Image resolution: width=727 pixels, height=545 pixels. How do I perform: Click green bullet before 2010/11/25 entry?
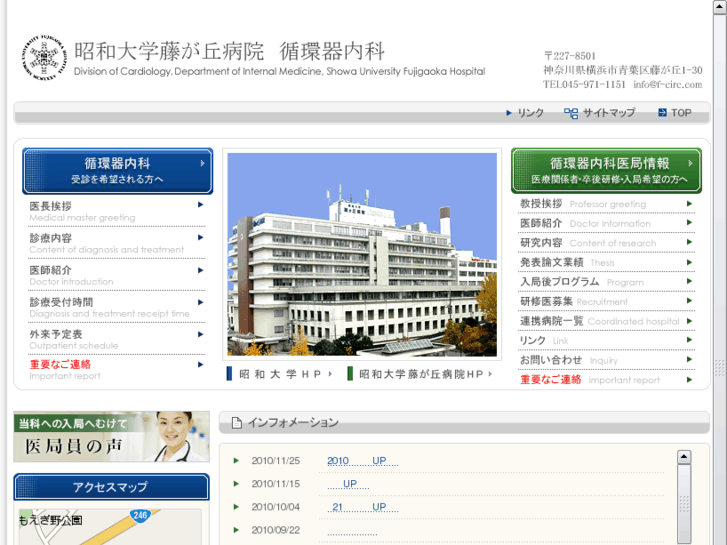pyautogui.click(x=236, y=461)
